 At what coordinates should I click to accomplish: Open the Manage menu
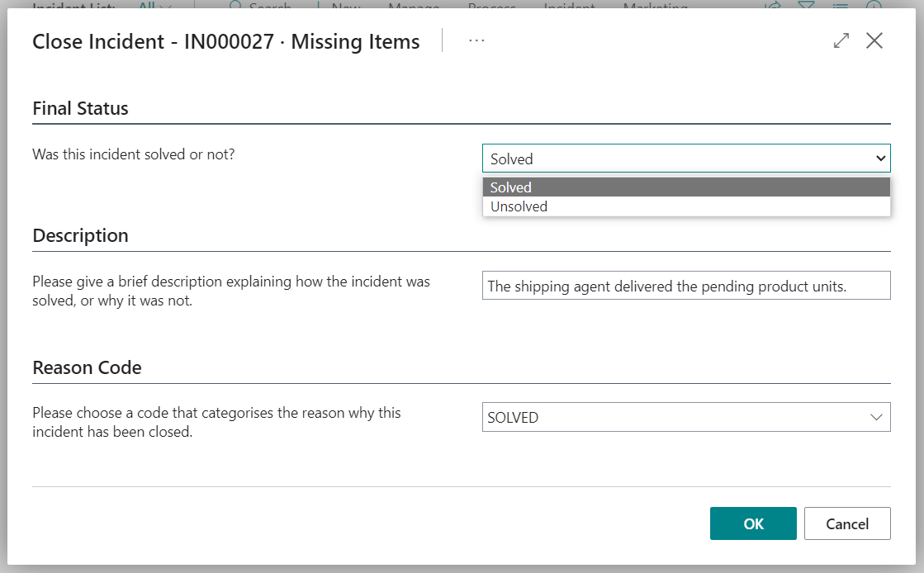point(414,7)
